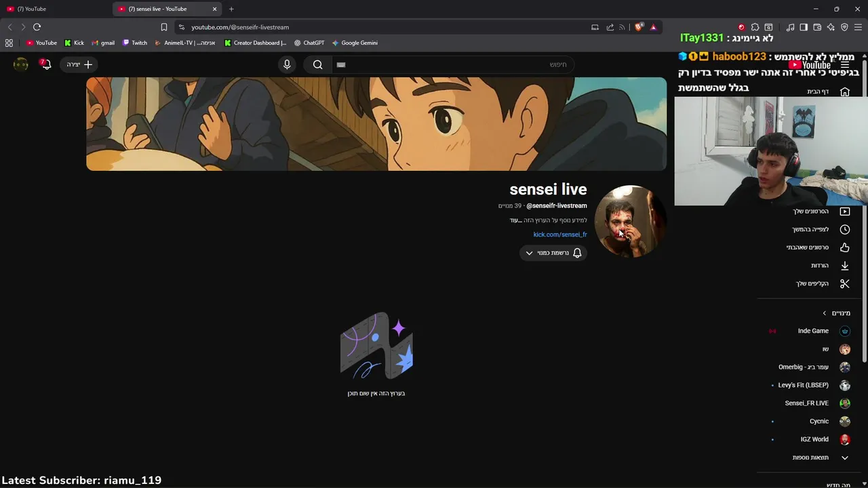Open the YouTube notifications bell

(x=45, y=64)
